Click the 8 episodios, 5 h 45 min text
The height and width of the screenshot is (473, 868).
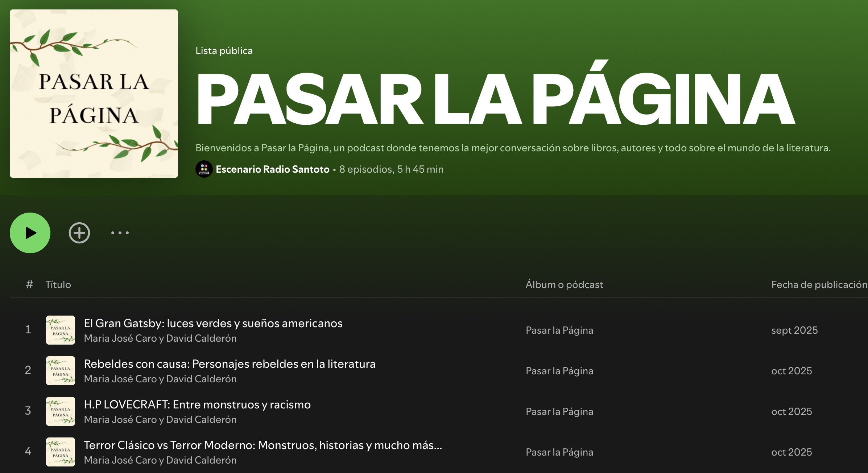[391, 169]
